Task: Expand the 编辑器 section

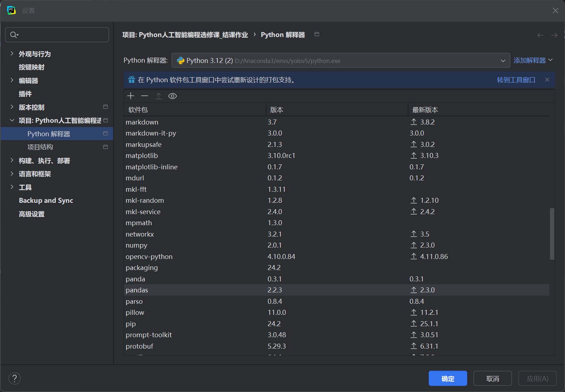Action: pyautogui.click(x=12, y=80)
